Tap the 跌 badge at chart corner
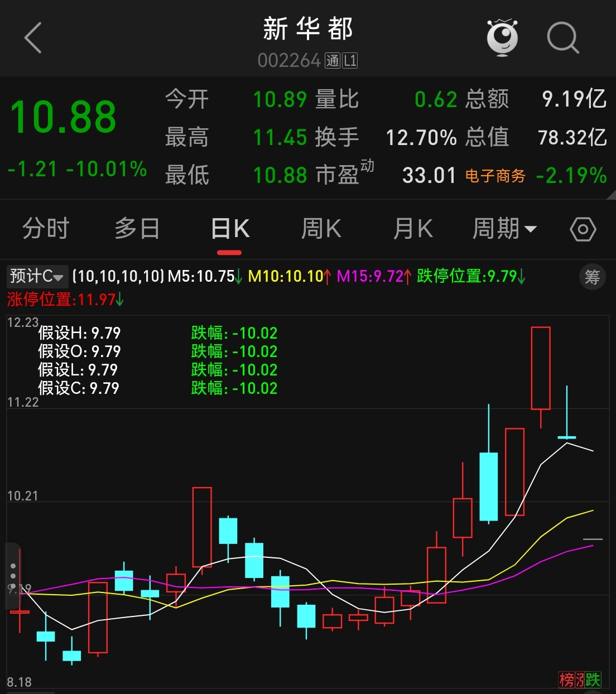 click(594, 679)
